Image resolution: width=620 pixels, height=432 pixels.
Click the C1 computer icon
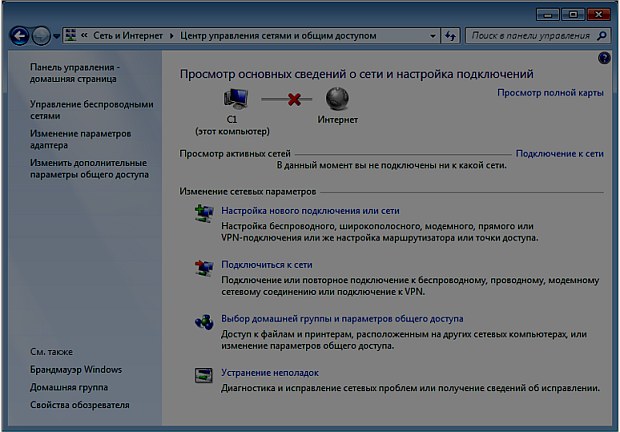click(237, 100)
